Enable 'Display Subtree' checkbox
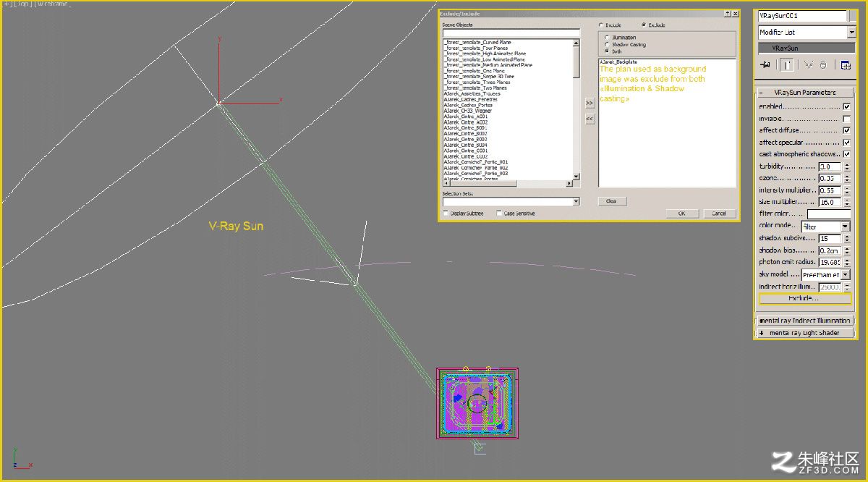The height and width of the screenshot is (482, 868). 445,213
